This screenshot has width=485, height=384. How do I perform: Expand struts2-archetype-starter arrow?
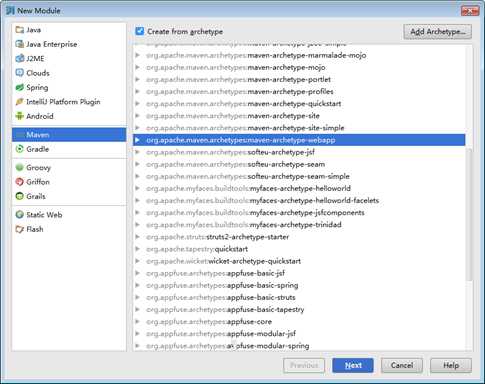(137, 237)
